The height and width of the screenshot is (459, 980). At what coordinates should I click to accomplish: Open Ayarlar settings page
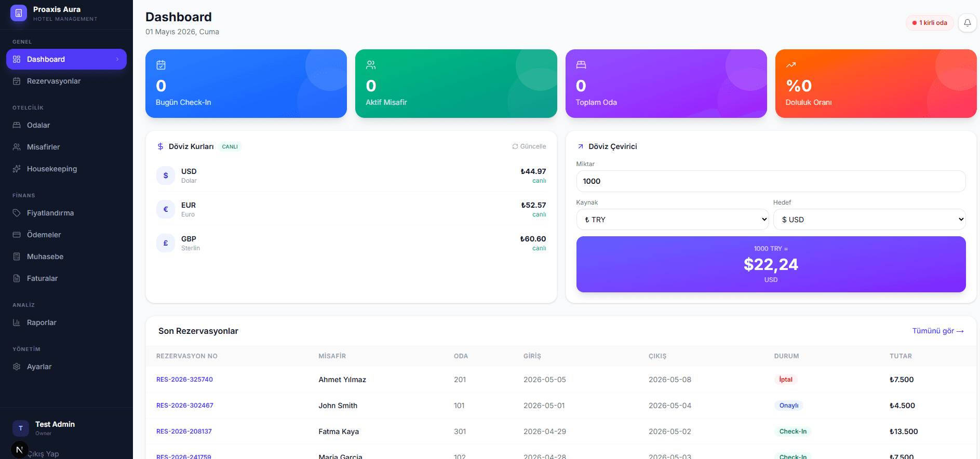coord(66,367)
